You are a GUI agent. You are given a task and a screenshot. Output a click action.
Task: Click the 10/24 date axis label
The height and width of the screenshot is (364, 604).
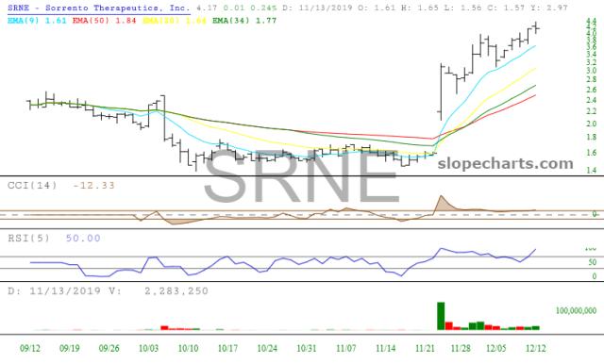267,348
